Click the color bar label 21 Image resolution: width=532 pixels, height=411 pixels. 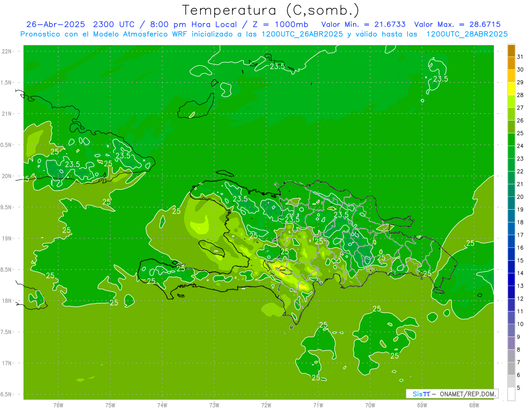(520, 184)
